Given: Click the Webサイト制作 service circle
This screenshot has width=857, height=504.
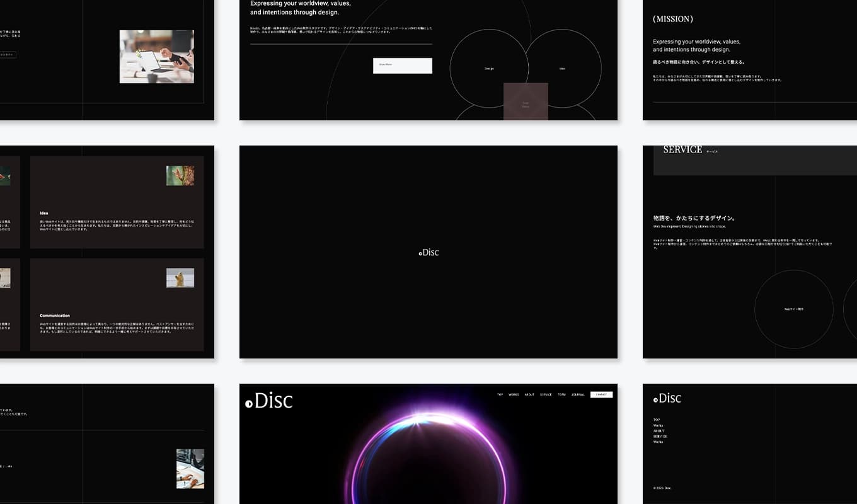Looking at the screenshot, I should [794, 309].
